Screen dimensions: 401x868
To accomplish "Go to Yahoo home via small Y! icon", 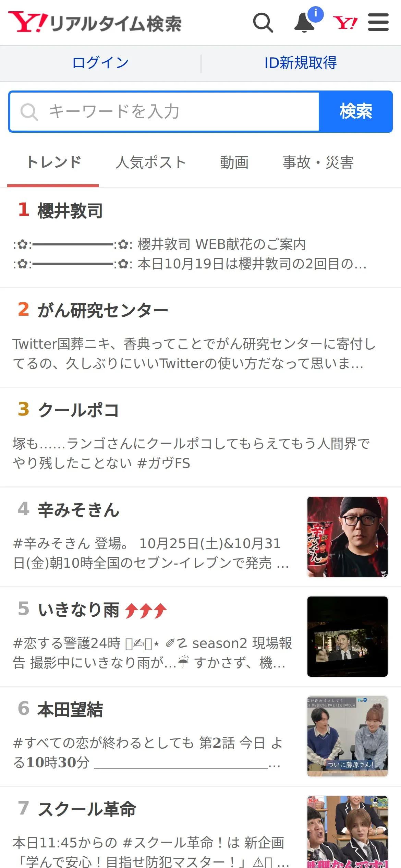I will click(345, 23).
